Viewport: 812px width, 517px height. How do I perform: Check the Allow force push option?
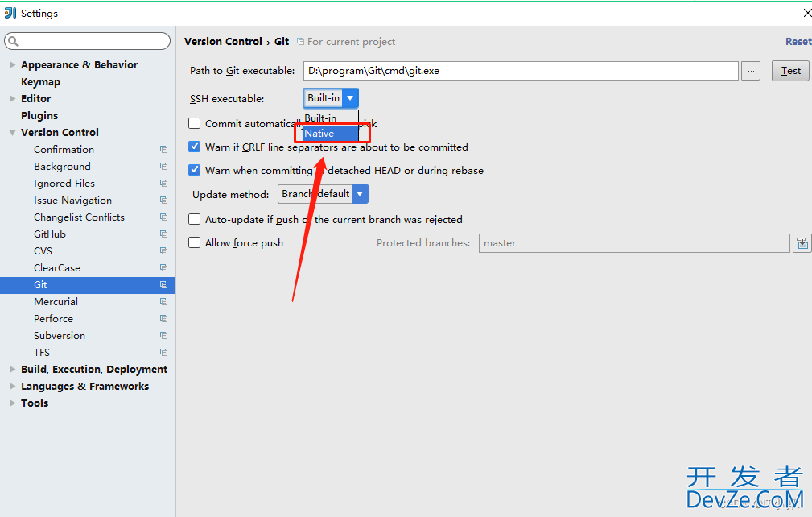194,242
